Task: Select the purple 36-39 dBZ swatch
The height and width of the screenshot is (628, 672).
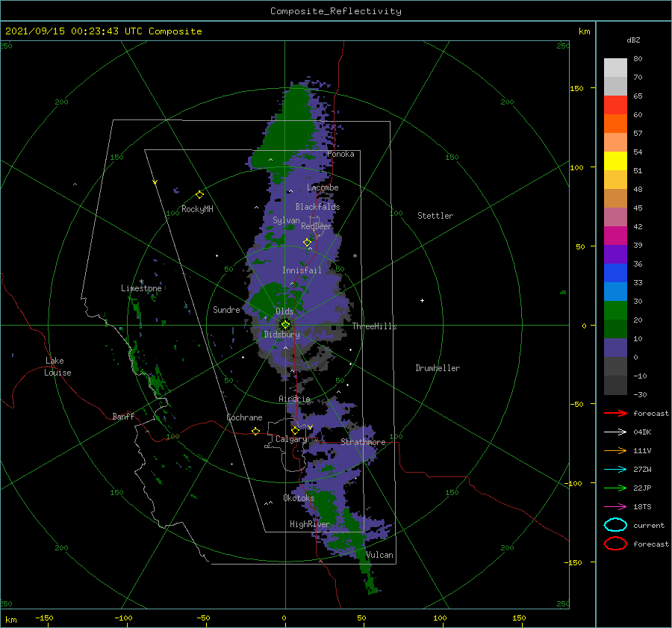Action: [615, 254]
